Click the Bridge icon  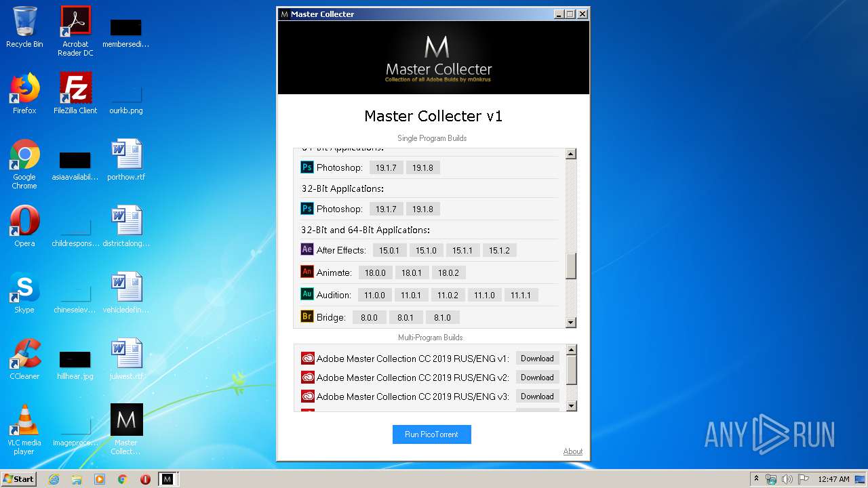click(x=307, y=317)
